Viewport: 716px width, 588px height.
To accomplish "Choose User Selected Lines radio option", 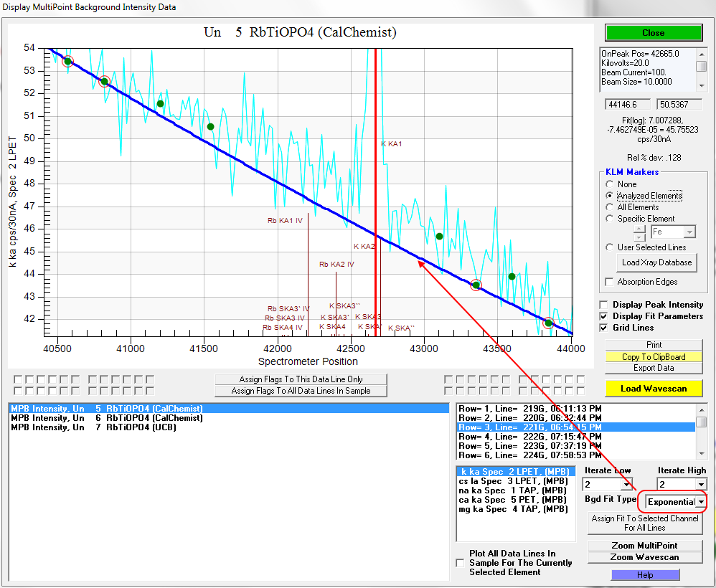I will 610,247.
